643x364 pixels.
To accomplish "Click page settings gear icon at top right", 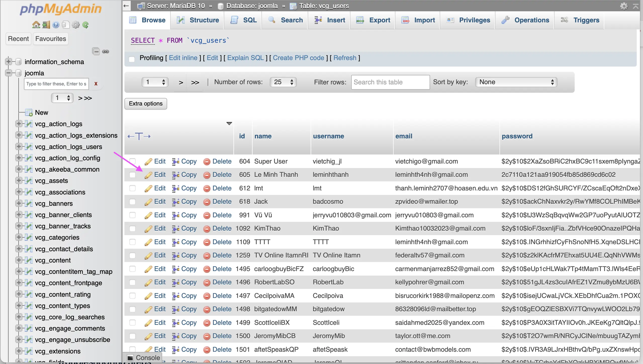I will click(x=624, y=6).
